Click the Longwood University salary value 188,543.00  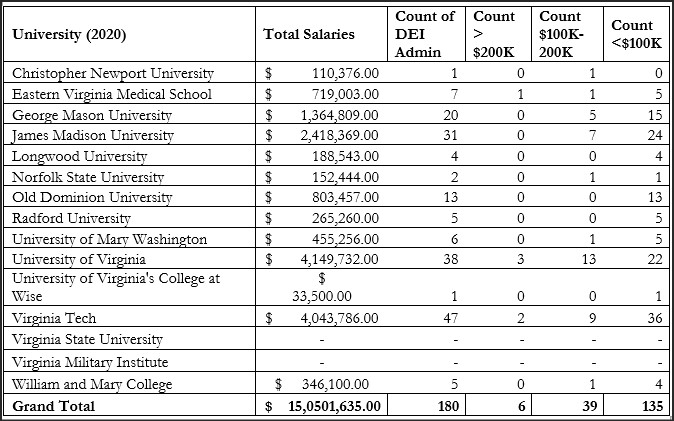pyautogui.click(x=345, y=156)
